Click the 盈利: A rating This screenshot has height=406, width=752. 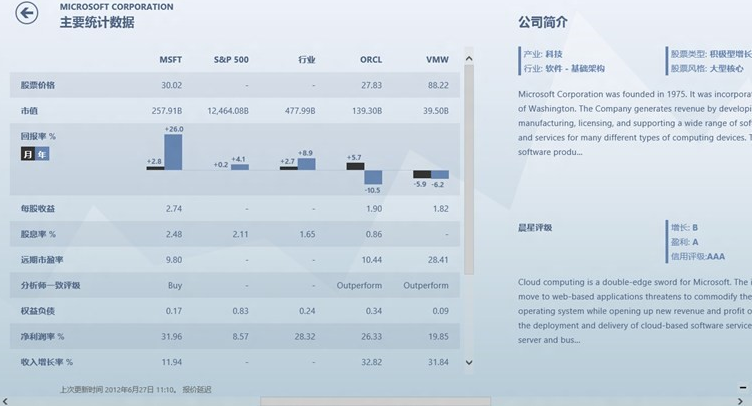coord(684,242)
